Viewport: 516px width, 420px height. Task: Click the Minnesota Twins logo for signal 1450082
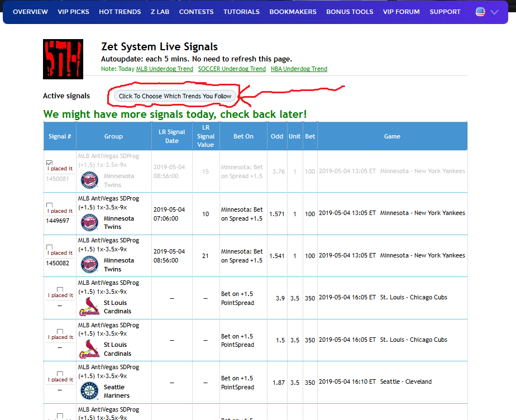pyautogui.click(x=89, y=264)
